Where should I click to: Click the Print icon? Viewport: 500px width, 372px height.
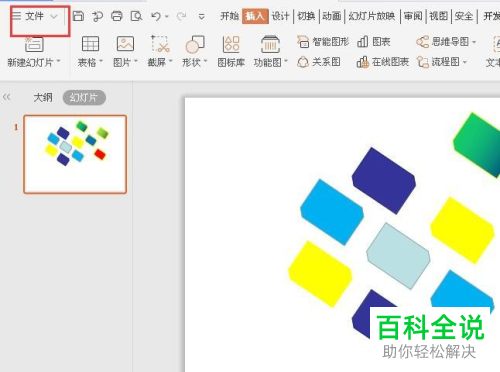tap(117, 16)
